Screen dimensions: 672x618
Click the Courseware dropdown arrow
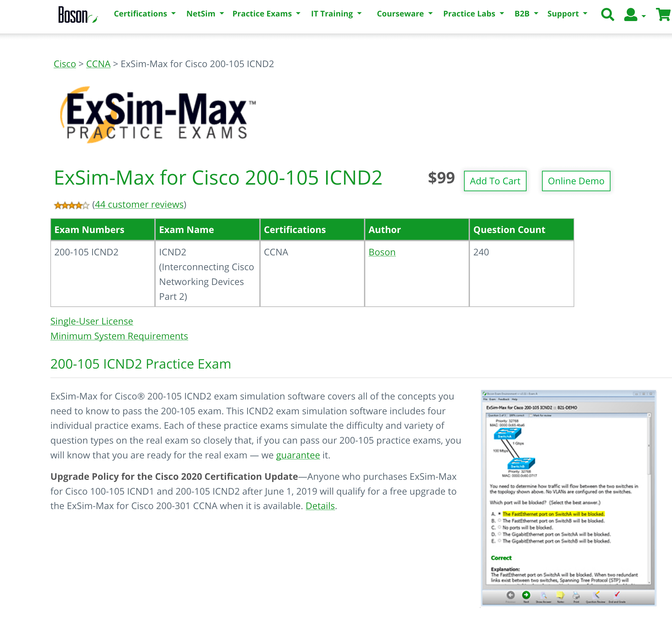point(431,13)
